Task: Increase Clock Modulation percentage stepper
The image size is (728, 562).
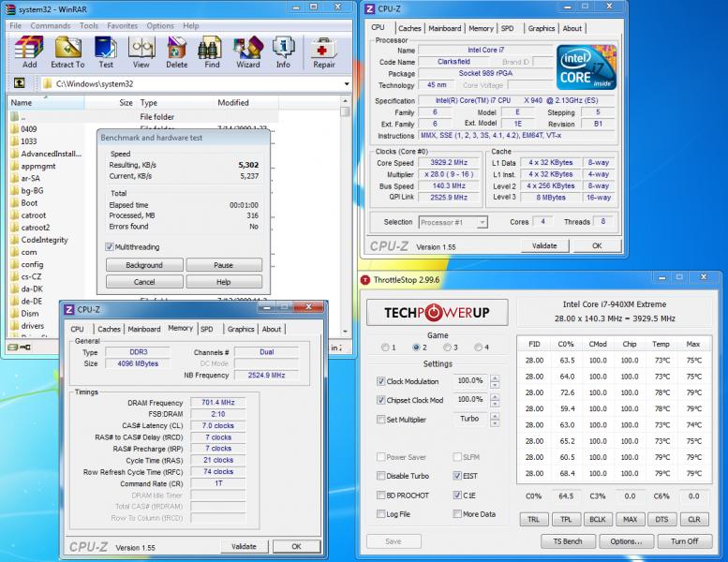Action: click(495, 378)
